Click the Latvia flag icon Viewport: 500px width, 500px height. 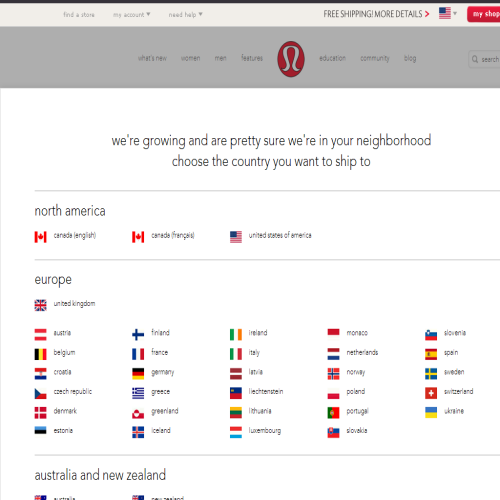tap(236, 374)
